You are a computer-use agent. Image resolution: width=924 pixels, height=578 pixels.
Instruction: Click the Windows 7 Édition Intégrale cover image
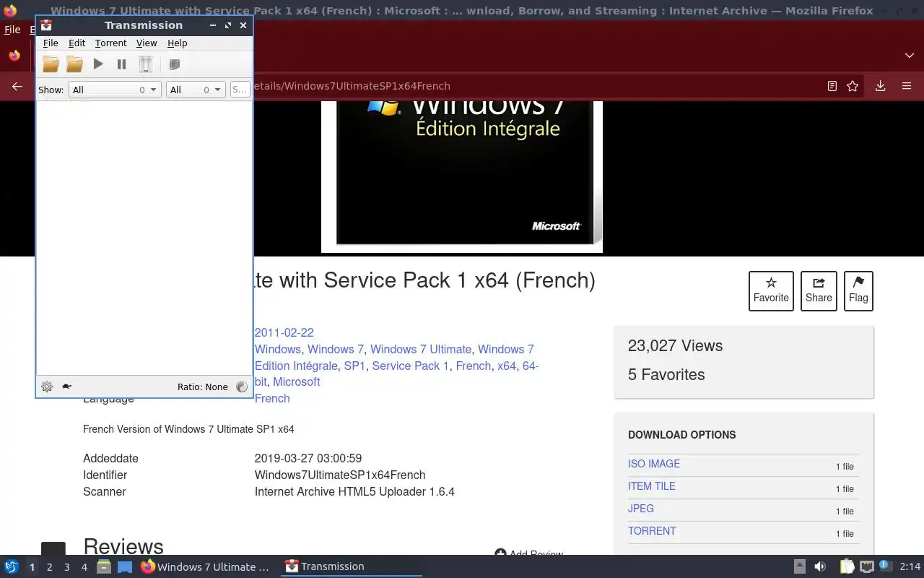point(462,176)
